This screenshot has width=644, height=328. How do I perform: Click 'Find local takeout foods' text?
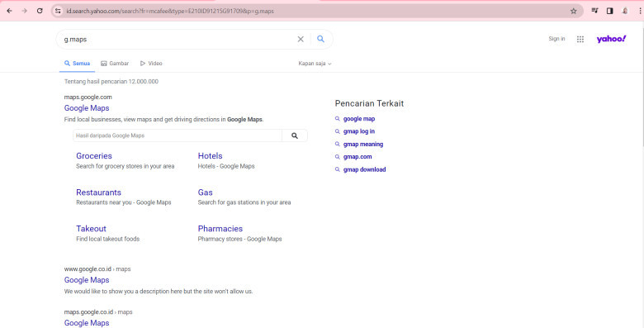(107, 239)
